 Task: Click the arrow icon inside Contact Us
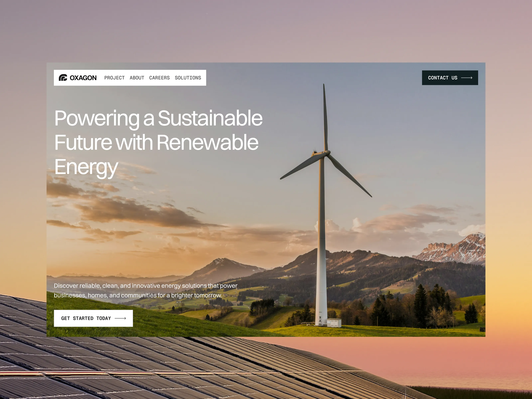tap(466, 78)
